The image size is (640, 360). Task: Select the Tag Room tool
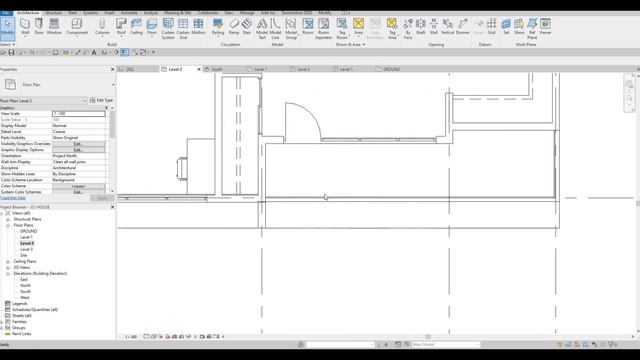coord(342,29)
